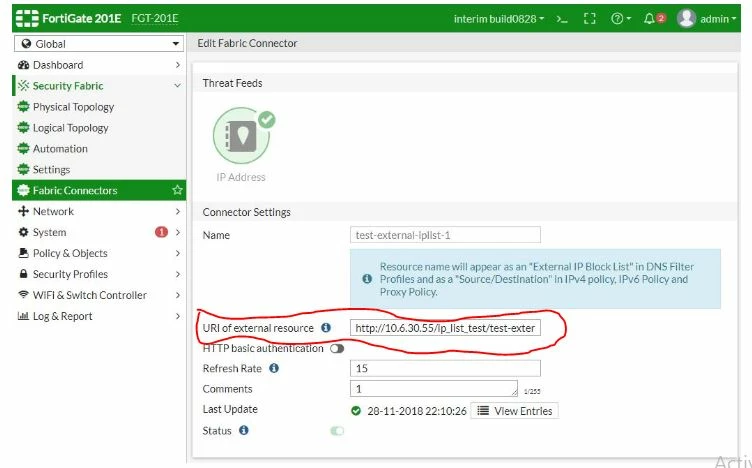752x468 pixels.
Task: Click the IP Address threat feed icon
Action: tap(241, 136)
